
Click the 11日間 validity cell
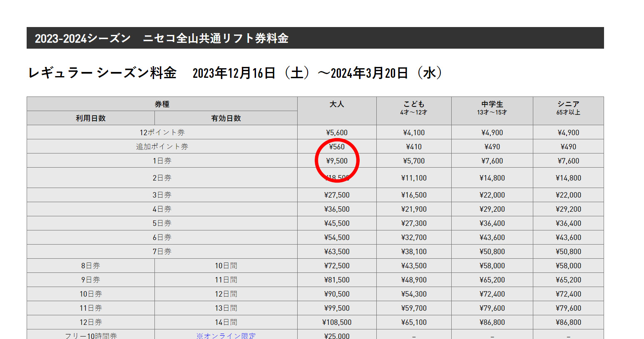tap(226, 280)
